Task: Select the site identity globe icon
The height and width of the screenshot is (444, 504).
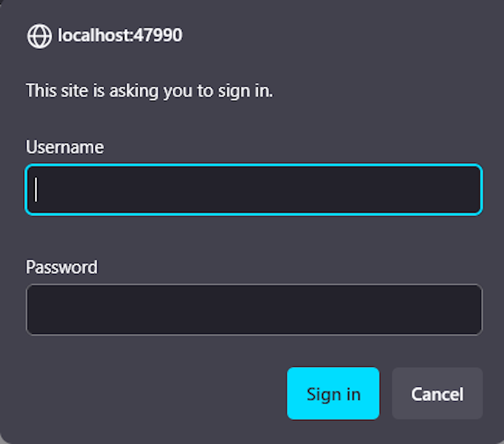Action: click(x=39, y=36)
